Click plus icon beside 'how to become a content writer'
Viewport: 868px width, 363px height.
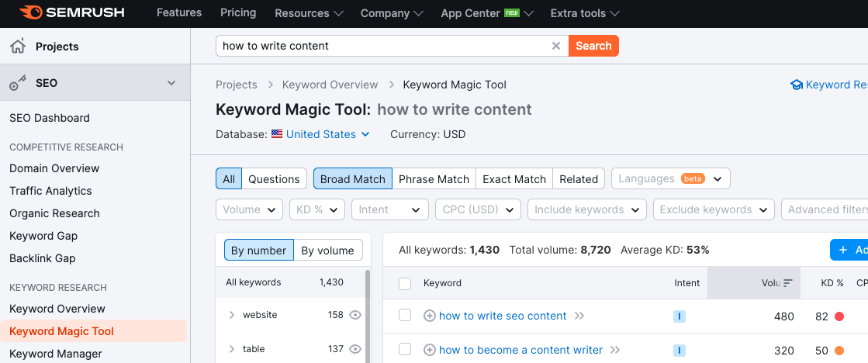[x=430, y=350]
